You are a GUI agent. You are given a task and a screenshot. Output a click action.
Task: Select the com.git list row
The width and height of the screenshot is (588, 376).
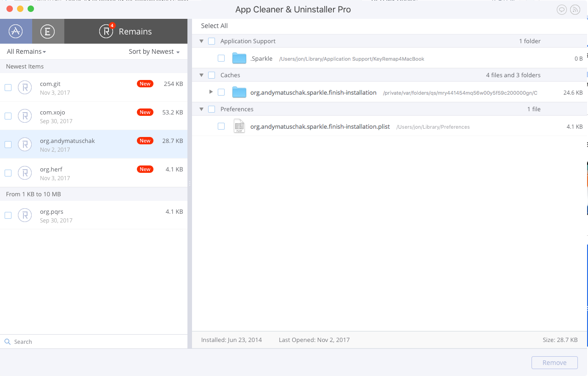click(x=94, y=87)
